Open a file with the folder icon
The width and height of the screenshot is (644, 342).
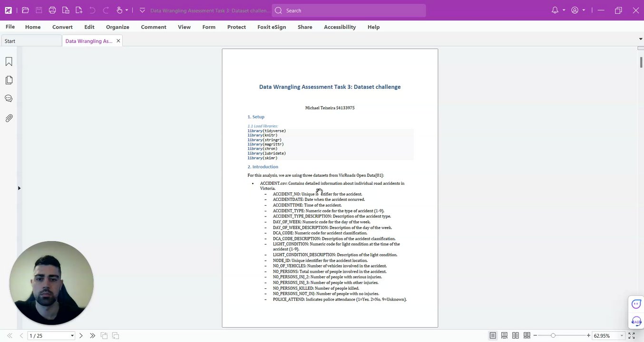tap(25, 10)
